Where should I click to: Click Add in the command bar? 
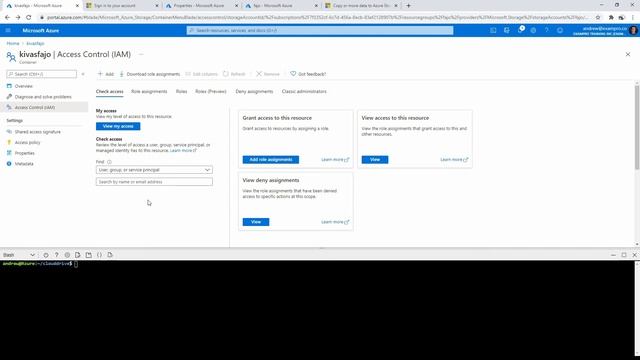coord(106,74)
